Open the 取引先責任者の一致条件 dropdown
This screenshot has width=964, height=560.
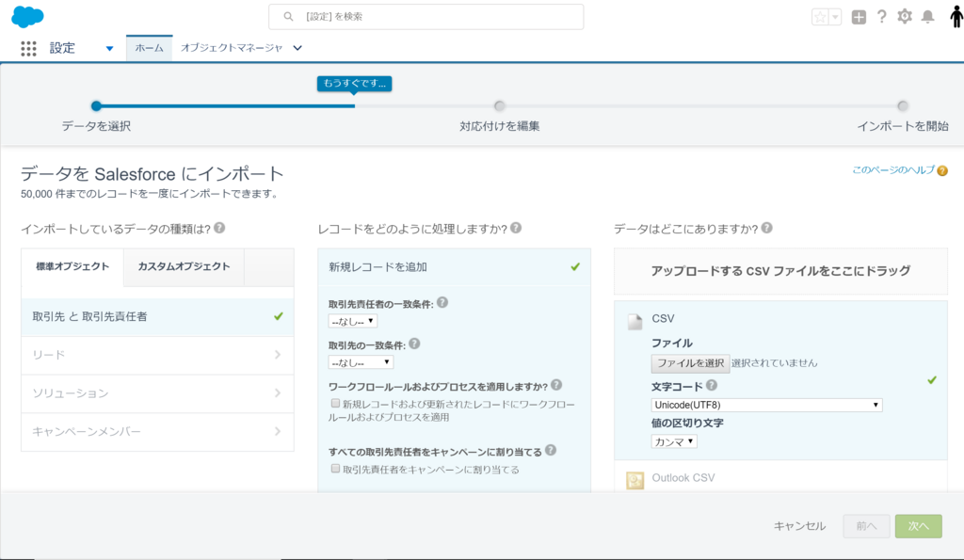353,321
